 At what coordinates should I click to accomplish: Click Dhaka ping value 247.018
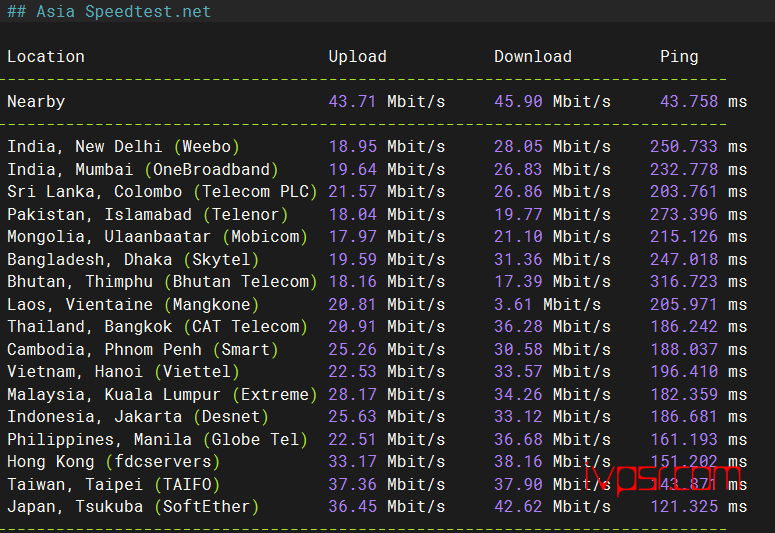tap(684, 260)
